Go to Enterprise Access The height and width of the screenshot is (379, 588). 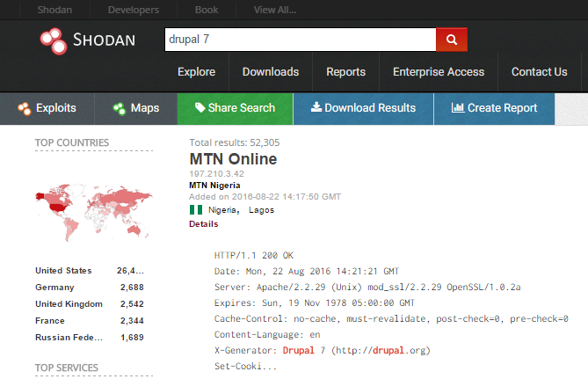coord(439,72)
